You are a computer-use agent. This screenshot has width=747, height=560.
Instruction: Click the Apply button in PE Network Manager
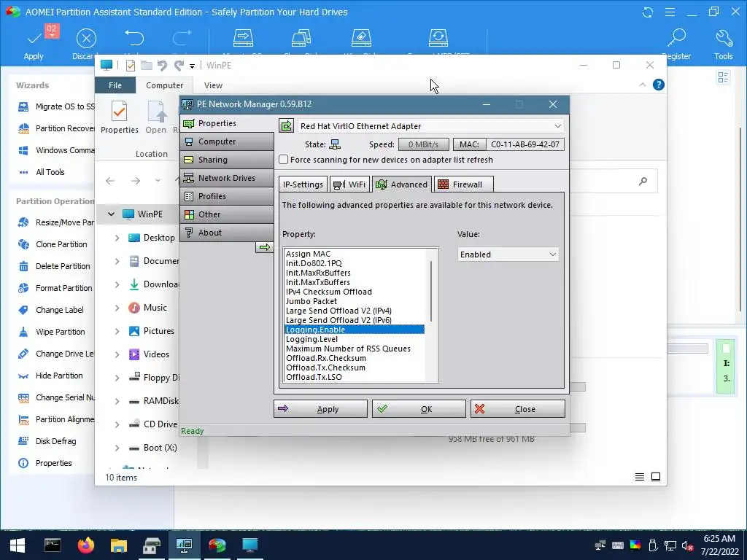click(x=321, y=409)
